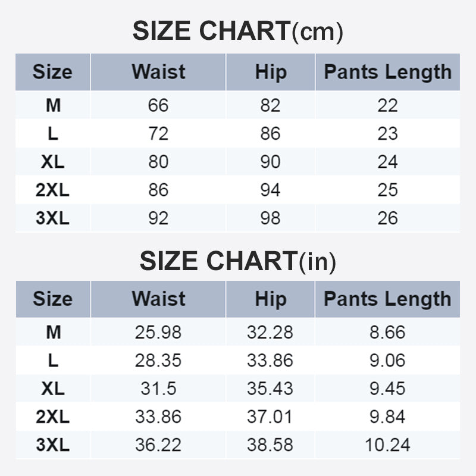
Task: Click pants length value 10.24
Action: 387,445
